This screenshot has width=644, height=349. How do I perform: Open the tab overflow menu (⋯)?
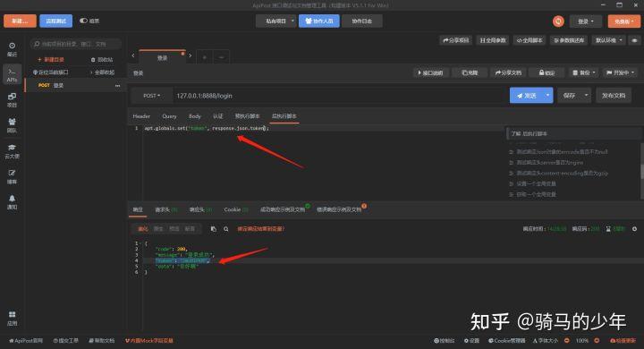pyautogui.click(x=222, y=57)
